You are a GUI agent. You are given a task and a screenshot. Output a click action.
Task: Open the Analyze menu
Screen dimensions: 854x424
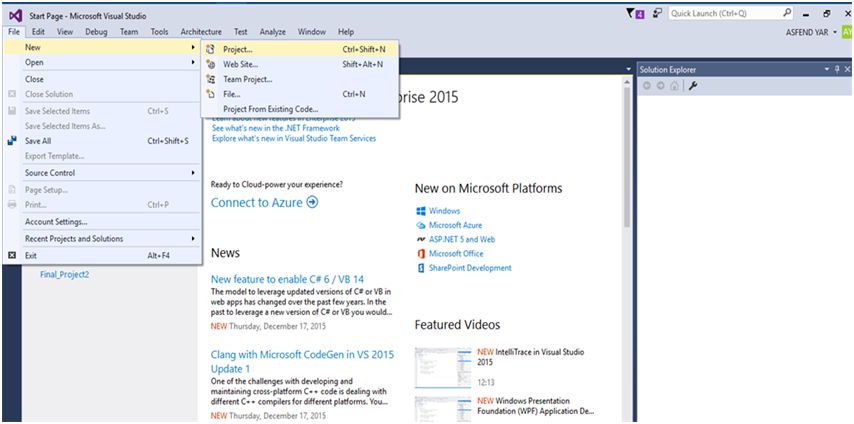tap(273, 32)
